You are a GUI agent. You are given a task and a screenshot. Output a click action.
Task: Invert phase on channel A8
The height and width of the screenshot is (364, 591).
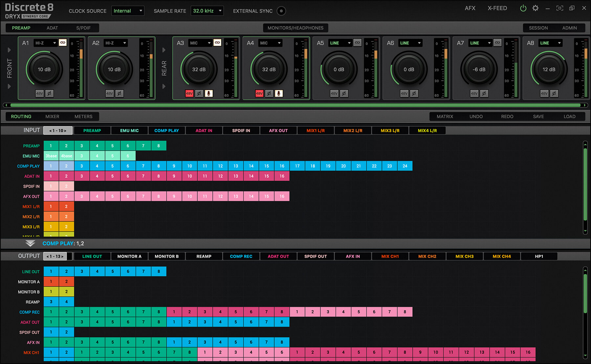click(554, 93)
